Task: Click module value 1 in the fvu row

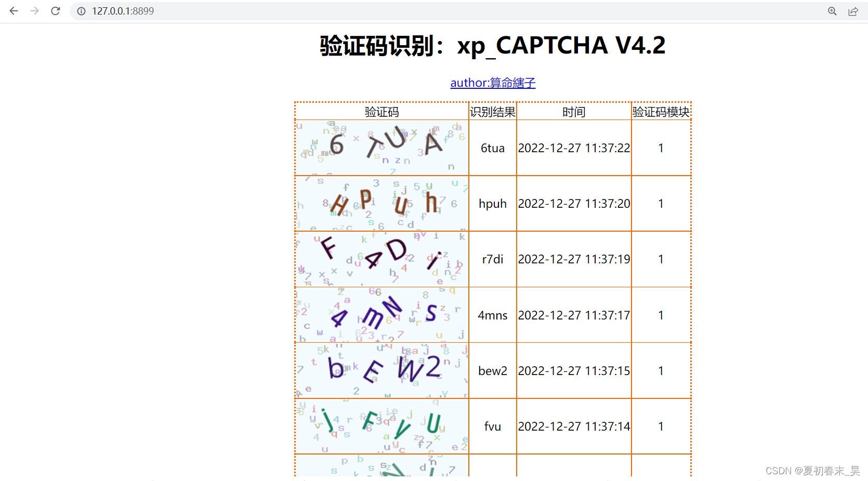Action: click(661, 426)
